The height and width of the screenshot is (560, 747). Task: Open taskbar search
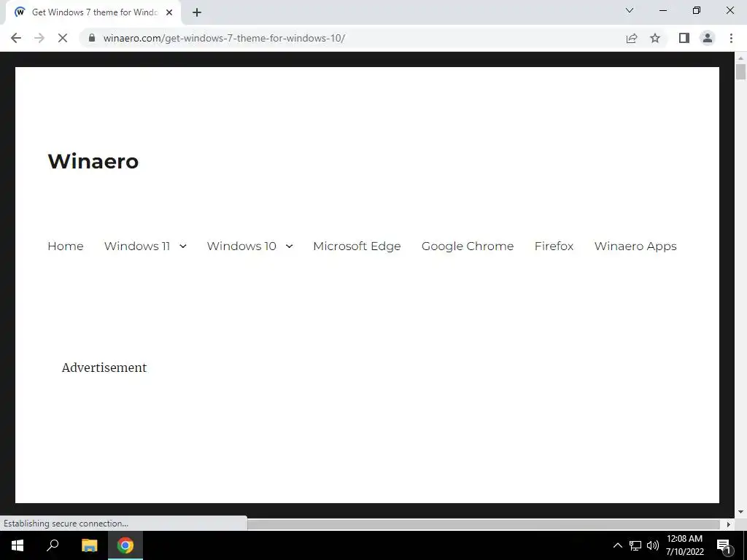tap(53, 545)
